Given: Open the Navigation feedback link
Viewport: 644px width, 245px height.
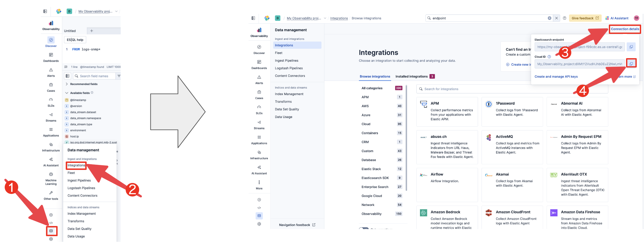Looking at the screenshot, I should click(x=297, y=225).
